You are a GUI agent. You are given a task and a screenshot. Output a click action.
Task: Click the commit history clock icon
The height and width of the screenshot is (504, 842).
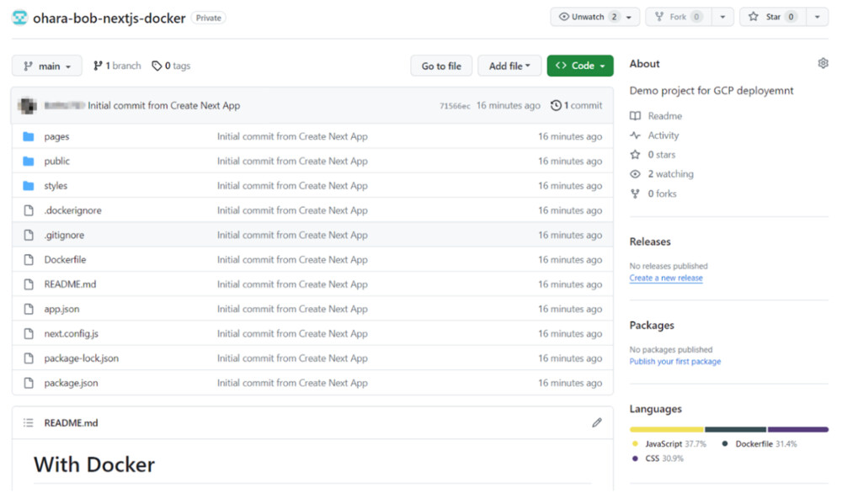coord(556,106)
